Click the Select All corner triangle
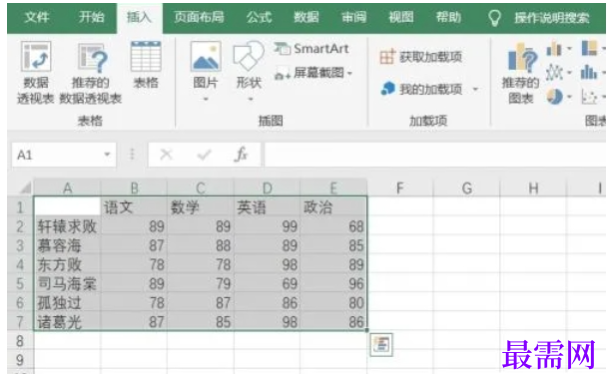Viewport: 614px width, 386px height. pos(25,188)
